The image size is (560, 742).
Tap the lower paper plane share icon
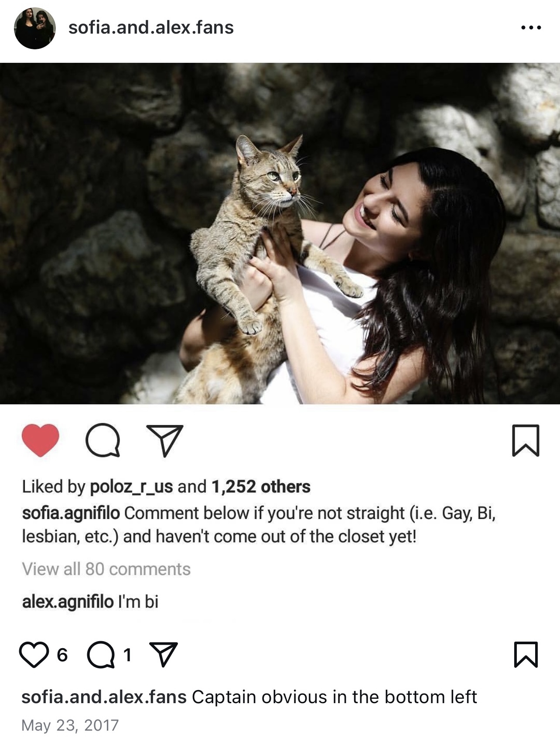point(163,654)
